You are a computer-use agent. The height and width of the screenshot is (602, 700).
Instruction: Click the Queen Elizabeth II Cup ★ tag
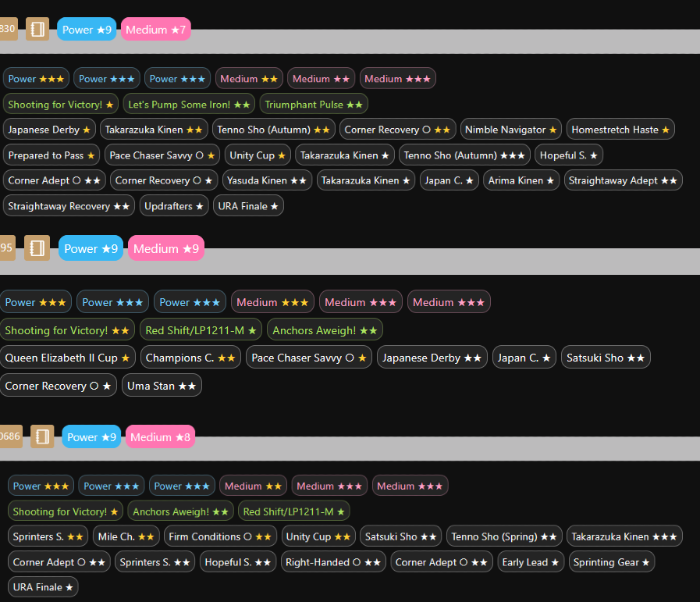[x=67, y=358]
